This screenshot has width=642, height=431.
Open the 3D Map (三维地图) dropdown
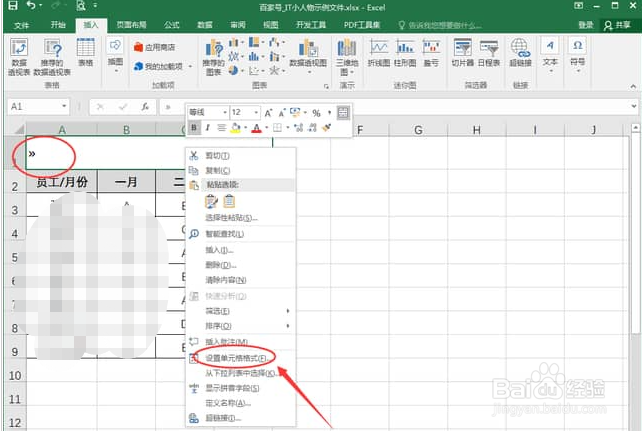pyautogui.click(x=347, y=57)
